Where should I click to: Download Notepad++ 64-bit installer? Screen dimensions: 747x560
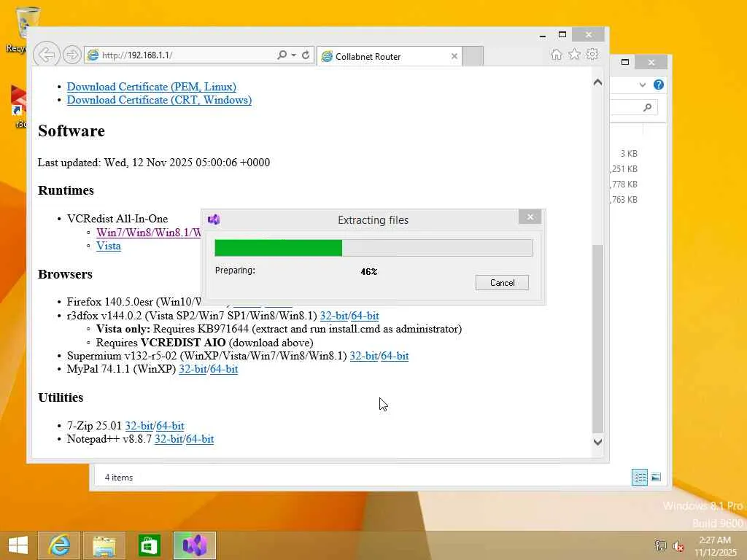click(x=200, y=439)
